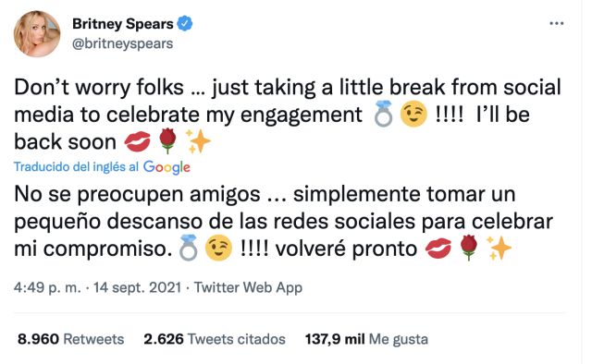Viewport: 592px width, 364px height.
Task: Click the ring emoji in Spanish translation
Action: pyautogui.click(x=189, y=248)
